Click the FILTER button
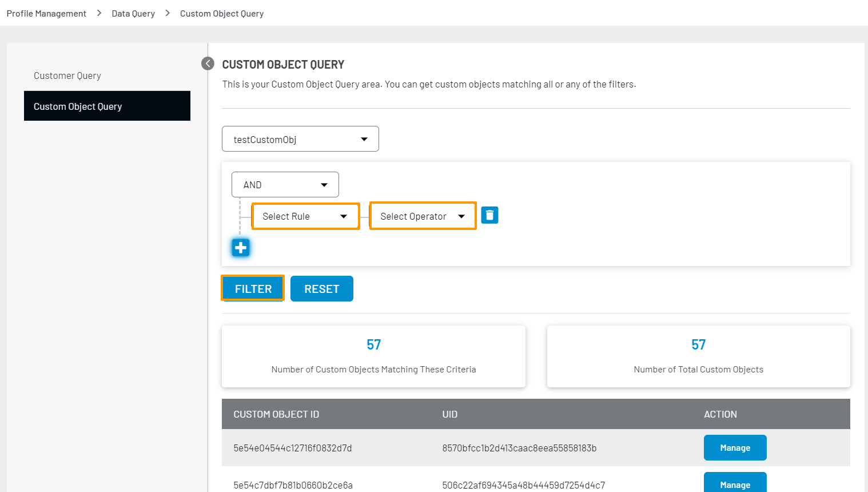 point(253,288)
